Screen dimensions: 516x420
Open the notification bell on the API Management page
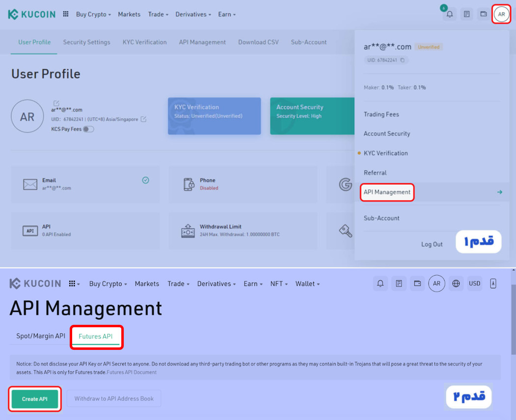(x=380, y=284)
